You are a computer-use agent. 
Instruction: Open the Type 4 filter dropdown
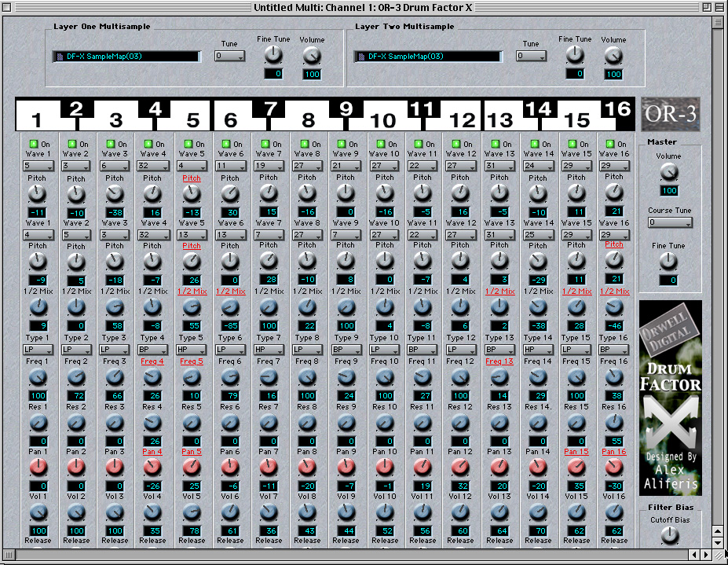point(153,349)
